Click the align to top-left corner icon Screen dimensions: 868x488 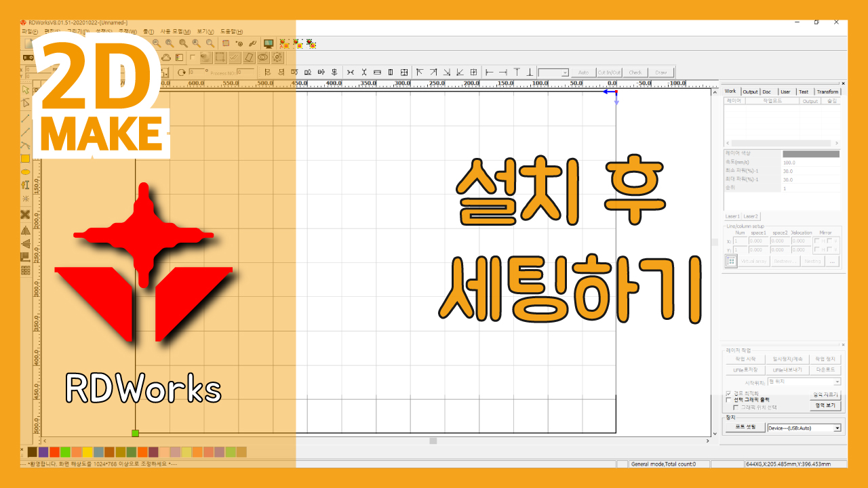(420, 72)
